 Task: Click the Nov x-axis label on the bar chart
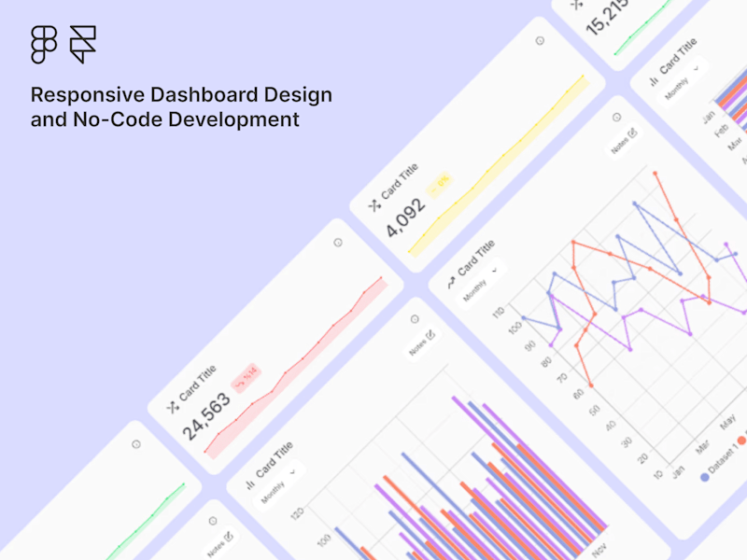[x=599, y=550]
